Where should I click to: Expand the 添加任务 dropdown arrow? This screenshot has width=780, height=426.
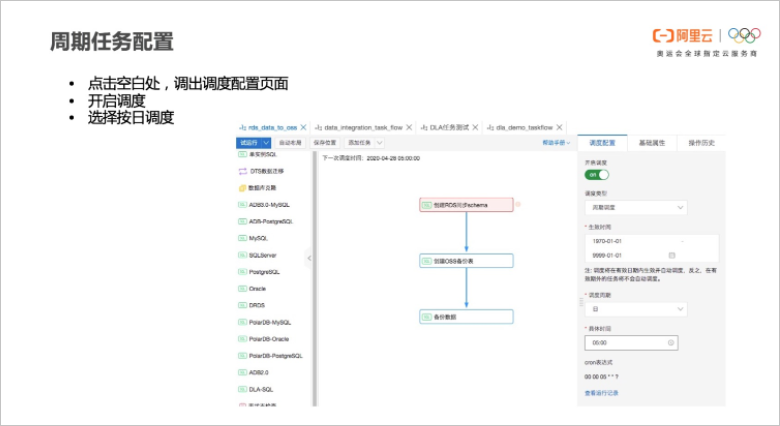coord(380,143)
